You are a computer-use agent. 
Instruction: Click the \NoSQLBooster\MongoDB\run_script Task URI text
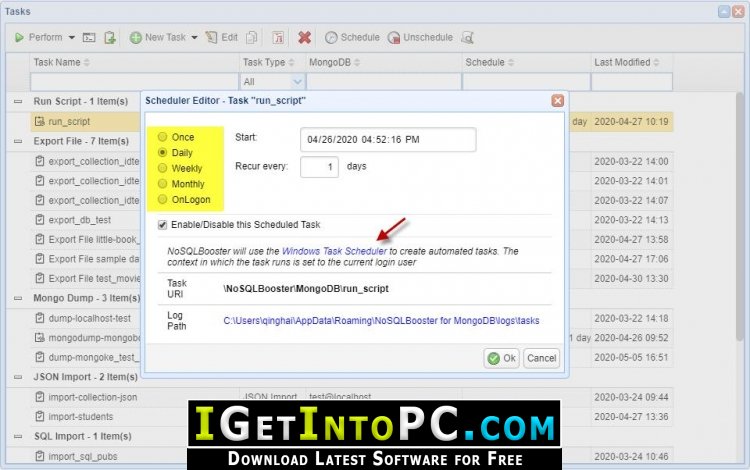tap(306, 289)
